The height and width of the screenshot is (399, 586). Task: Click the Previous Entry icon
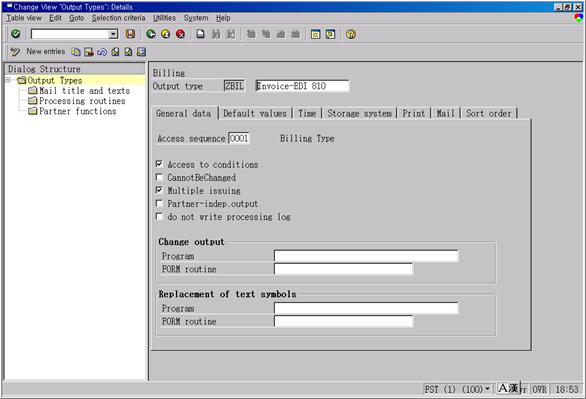tap(115, 52)
